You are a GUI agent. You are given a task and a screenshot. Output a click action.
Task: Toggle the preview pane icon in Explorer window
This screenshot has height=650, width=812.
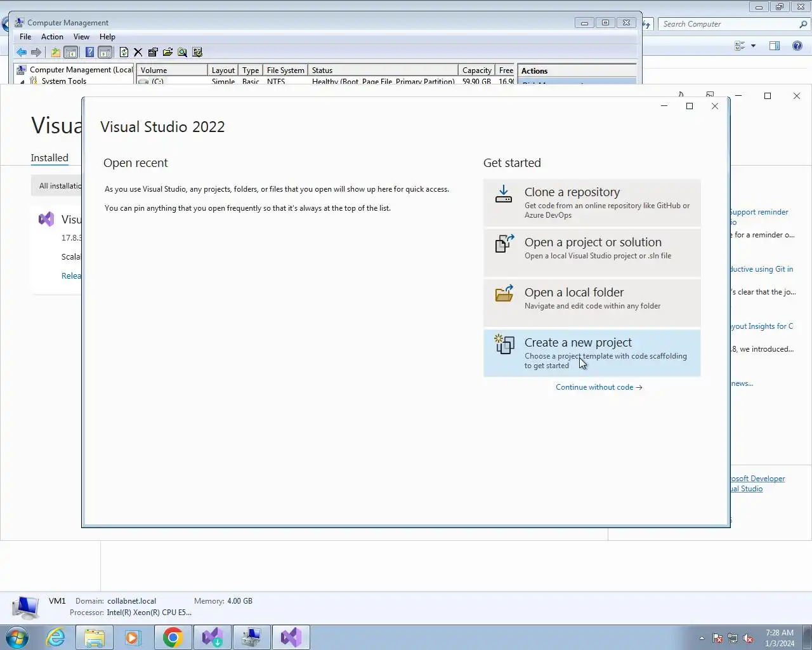coord(775,46)
